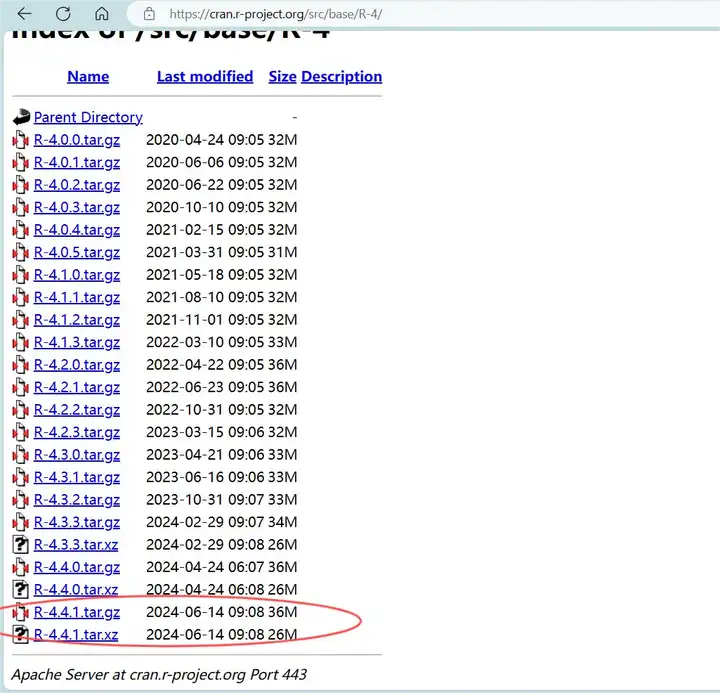Click the archive icon beside R-4.4.0.tar.gz
Image resolution: width=720 pixels, height=693 pixels.
pyautogui.click(x=20, y=567)
